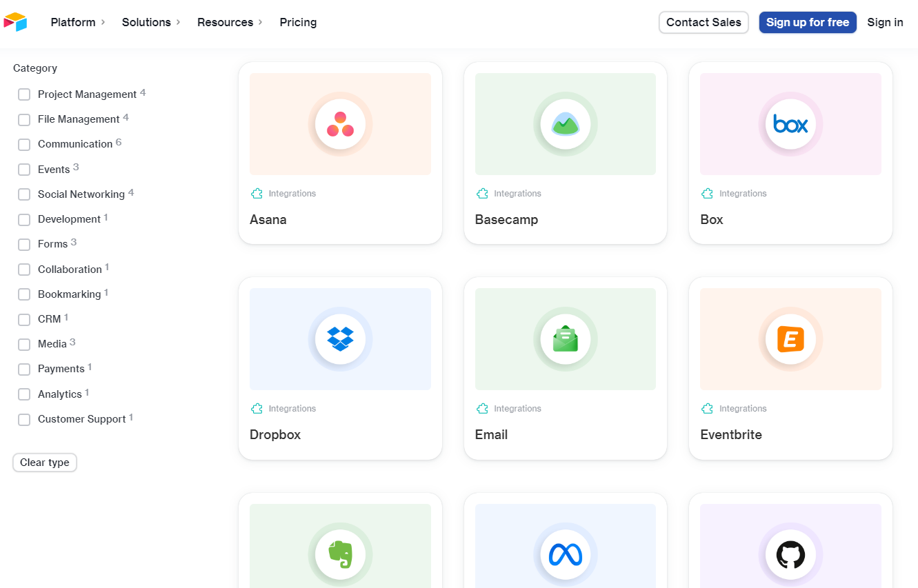Viewport: 918px width, 588px height.
Task: Check the Bookmarking filter checkbox
Action: pos(24,294)
